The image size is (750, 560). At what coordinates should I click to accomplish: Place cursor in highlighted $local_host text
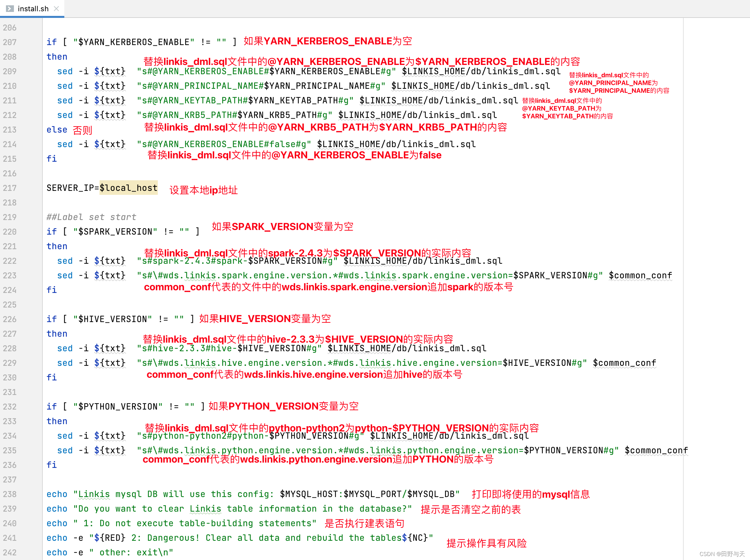pyautogui.click(x=129, y=188)
